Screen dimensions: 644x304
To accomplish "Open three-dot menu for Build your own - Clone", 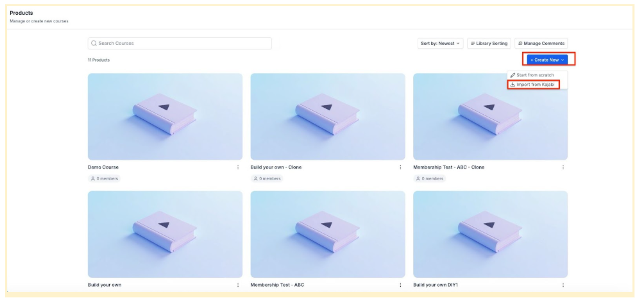I will pyautogui.click(x=400, y=167).
